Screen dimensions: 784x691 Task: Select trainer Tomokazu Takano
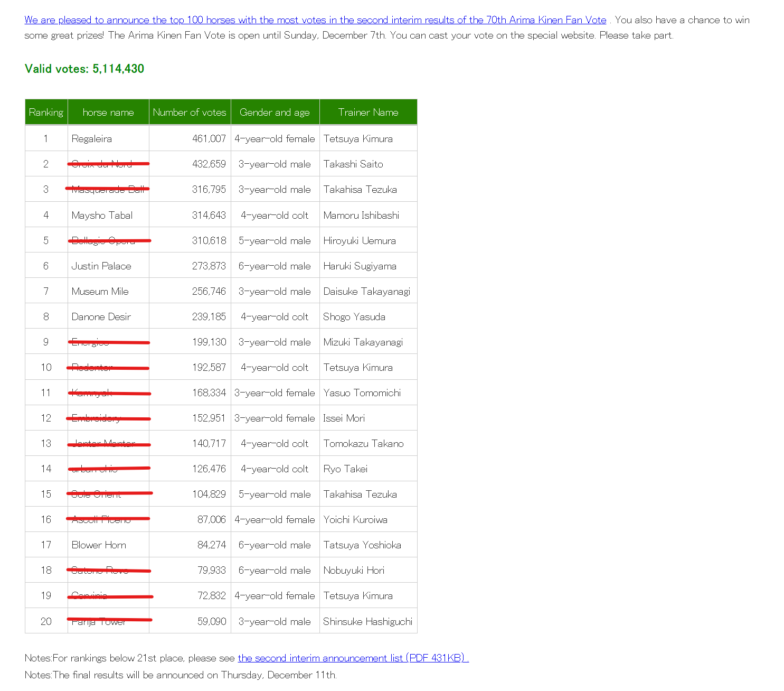click(x=364, y=443)
